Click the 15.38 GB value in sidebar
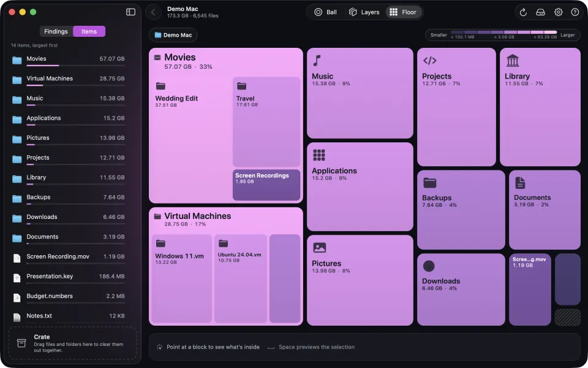Screen dimensions: 588x368 click(x=111, y=98)
